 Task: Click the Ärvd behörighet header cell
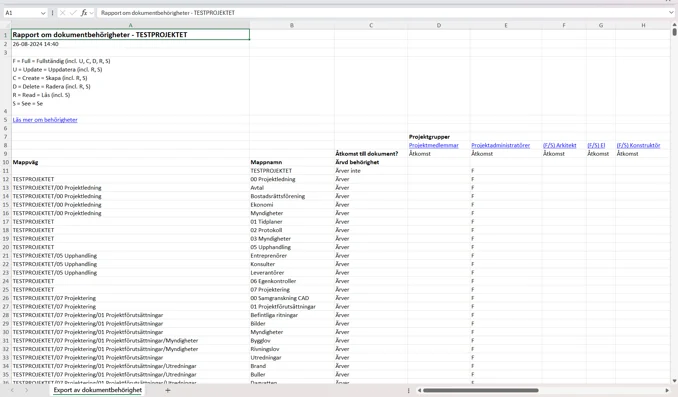pyautogui.click(x=371, y=162)
